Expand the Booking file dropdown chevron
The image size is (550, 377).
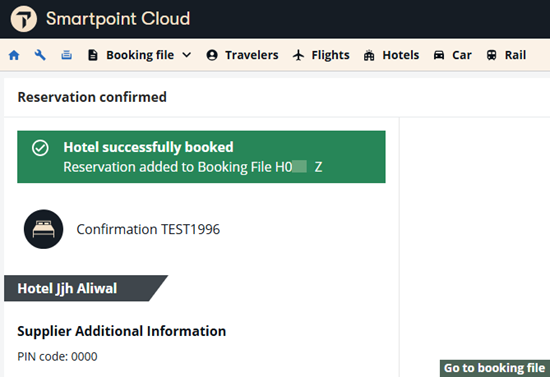(187, 55)
